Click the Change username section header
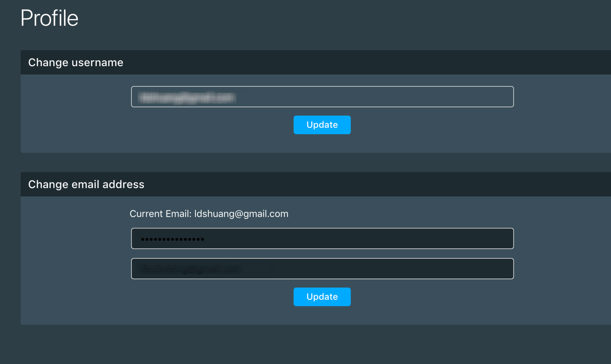Viewport: 611px width, 364px height. 76,62
